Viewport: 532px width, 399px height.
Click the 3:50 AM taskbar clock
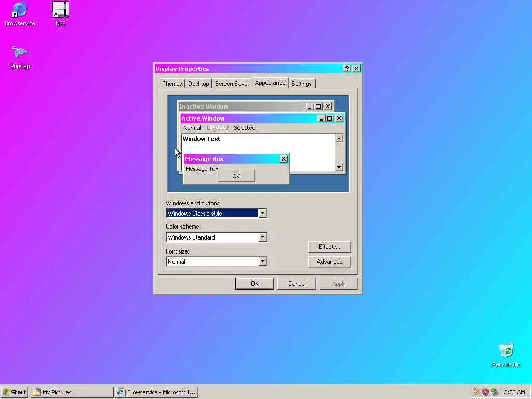click(x=514, y=392)
